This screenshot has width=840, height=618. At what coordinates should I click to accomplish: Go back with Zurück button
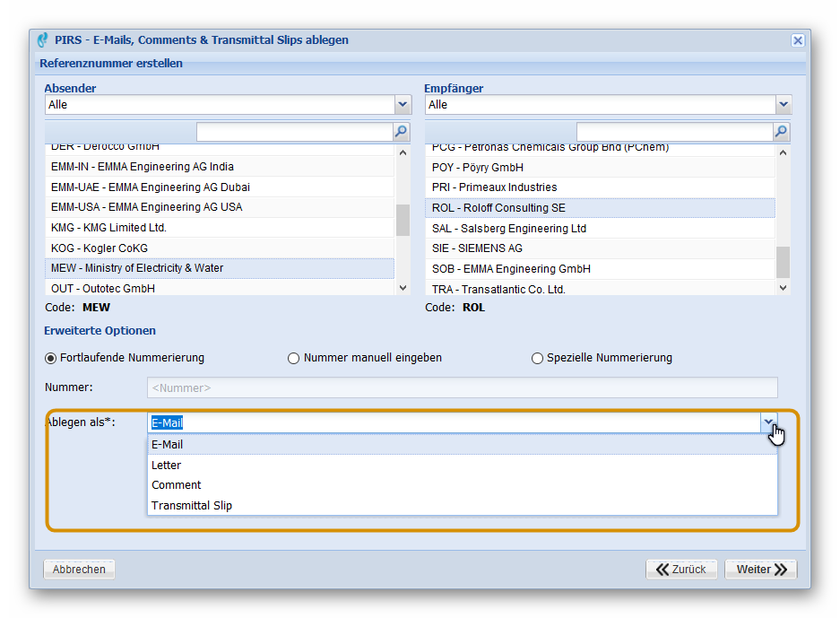(681, 570)
